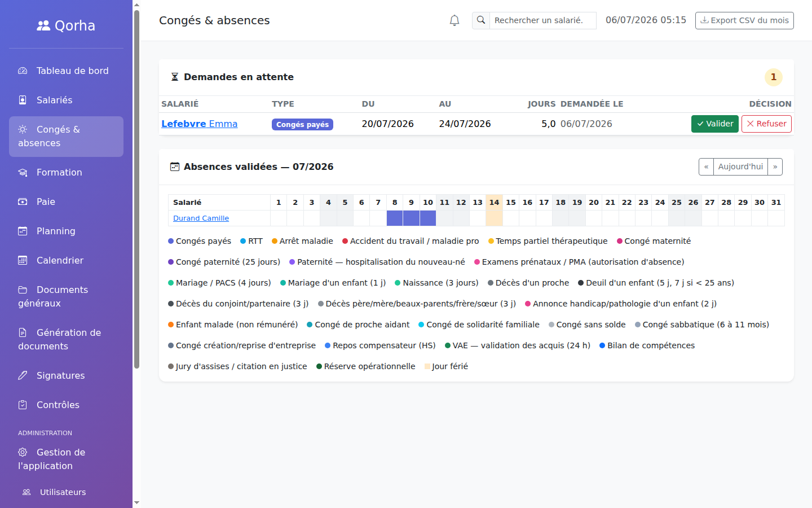Click the RTT legend color dot

tap(243, 241)
